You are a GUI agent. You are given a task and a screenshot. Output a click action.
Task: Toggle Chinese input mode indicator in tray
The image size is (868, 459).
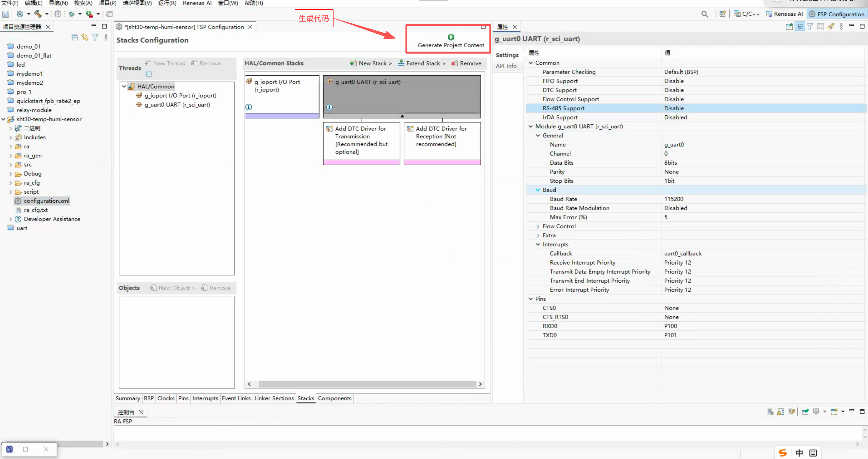click(799, 453)
